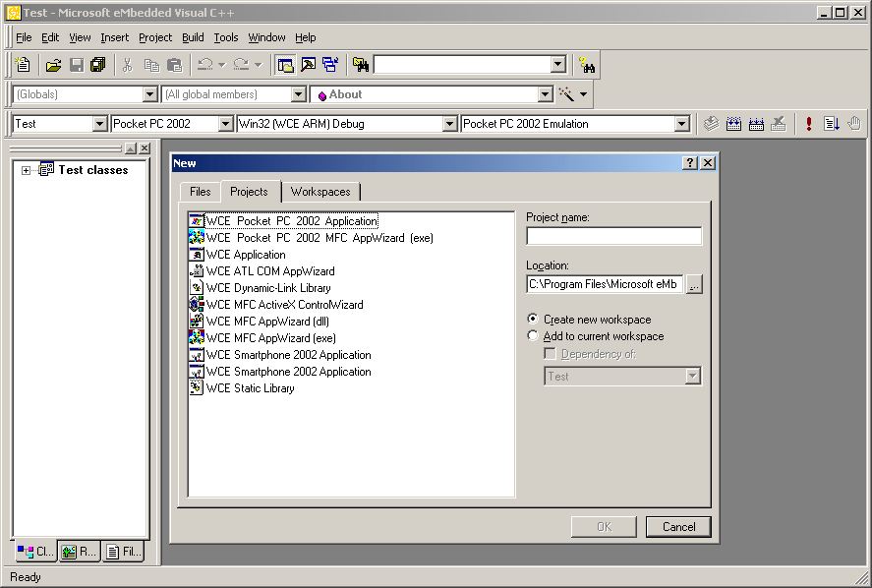
Task: Close the workspace pane
Action: point(145,148)
